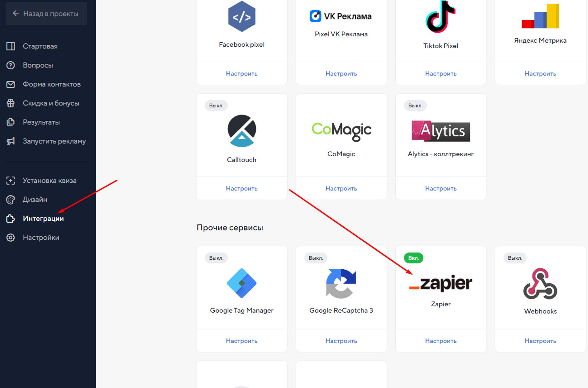Click the Alytics - коллтрекинг card title

tap(441, 154)
